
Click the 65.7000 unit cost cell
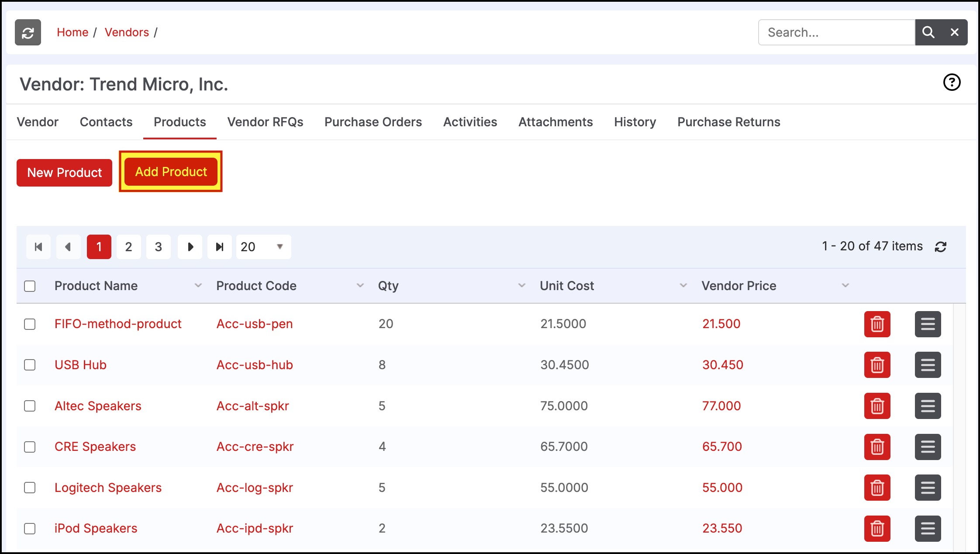click(564, 447)
